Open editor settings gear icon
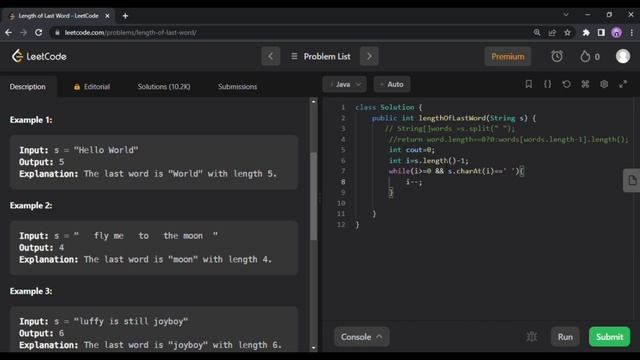This screenshot has width=640, height=360. 604,84
